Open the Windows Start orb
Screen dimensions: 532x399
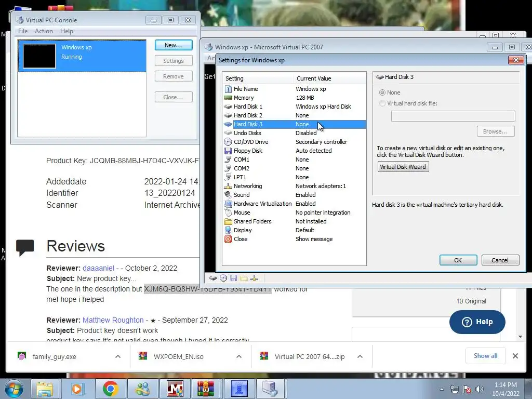(x=14, y=389)
